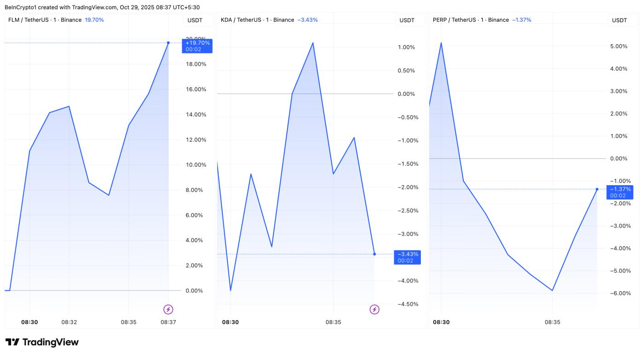Click the bold 08:30 time marker on PERP chart
This screenshot has width=644, height=356.
(x=441, y=322)
